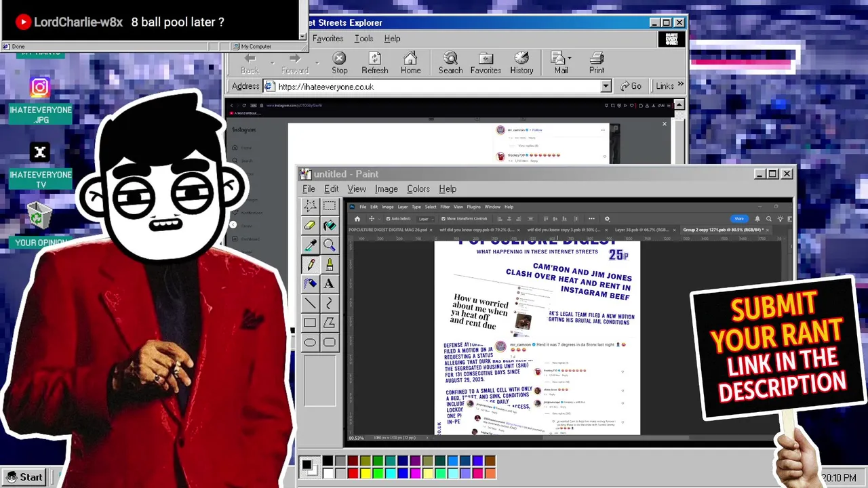Select the Polygon shape tool
Screen dimensions: 868x488
[x=330, y=323]
